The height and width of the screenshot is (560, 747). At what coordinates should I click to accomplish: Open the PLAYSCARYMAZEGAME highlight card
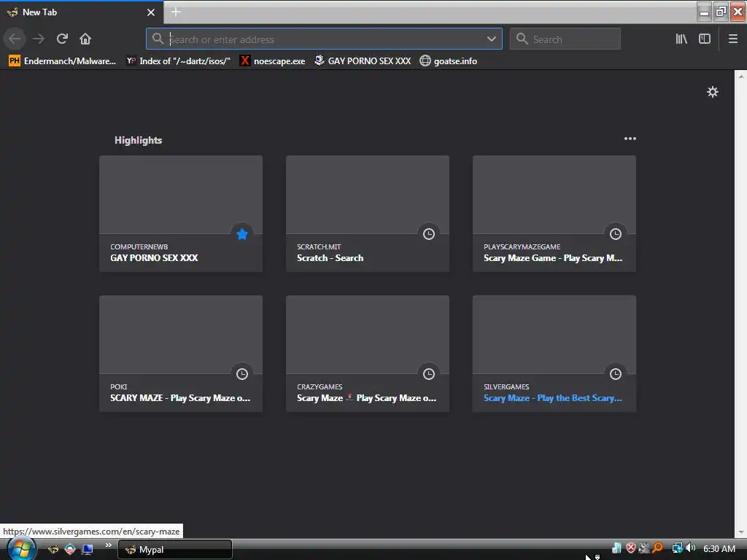554,214
